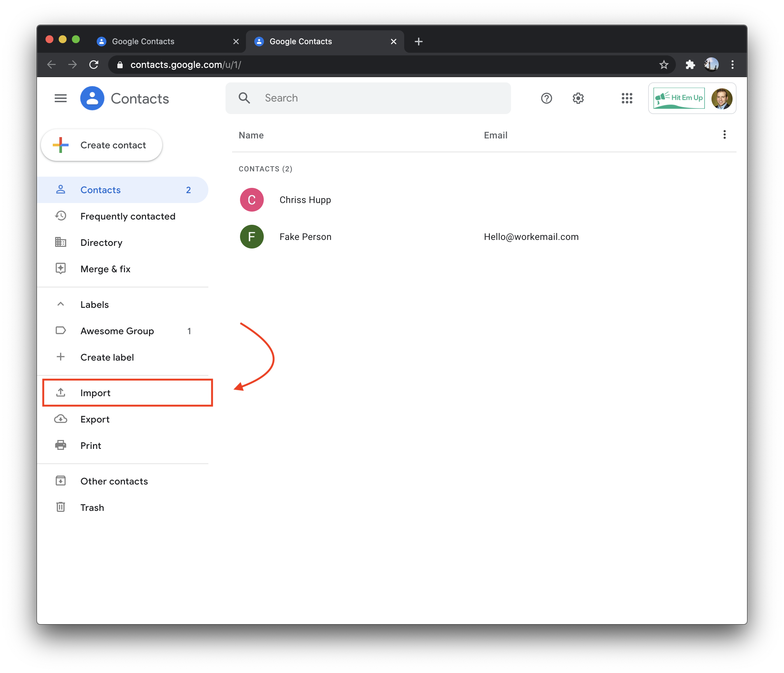Select the active second Google Contacts tab

click(x=325, y=42)
